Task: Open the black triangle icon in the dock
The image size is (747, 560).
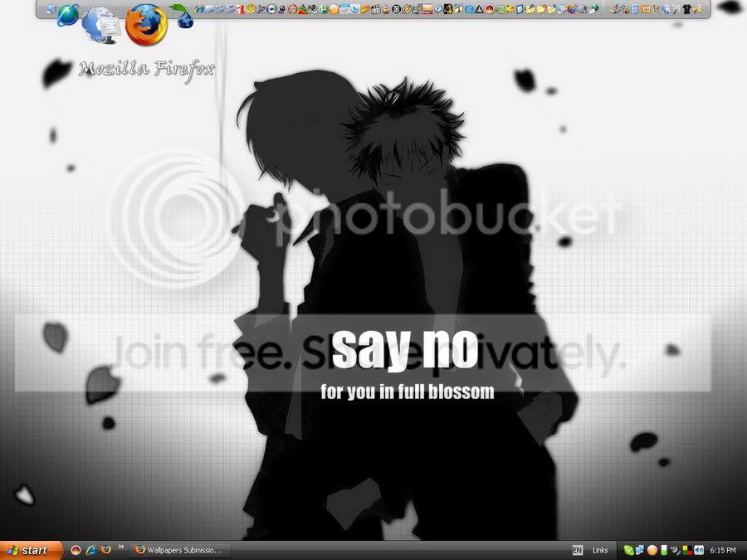Action: click(x=479, y=9)
